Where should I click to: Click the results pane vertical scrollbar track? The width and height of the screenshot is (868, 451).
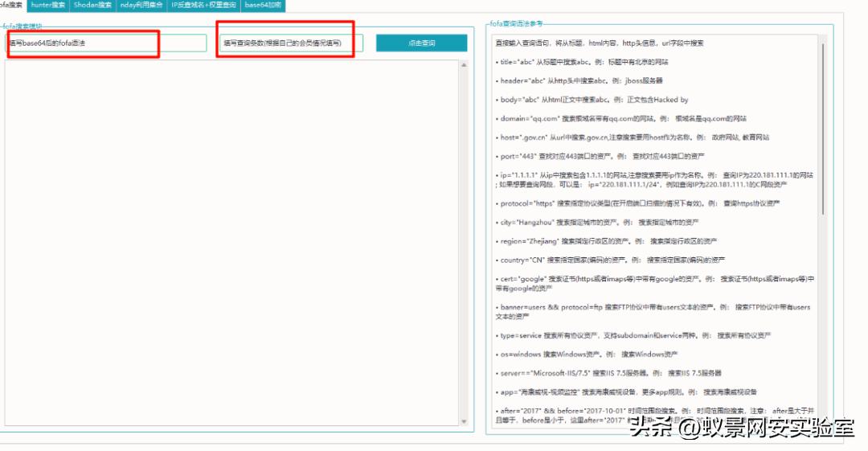(465, 241)
